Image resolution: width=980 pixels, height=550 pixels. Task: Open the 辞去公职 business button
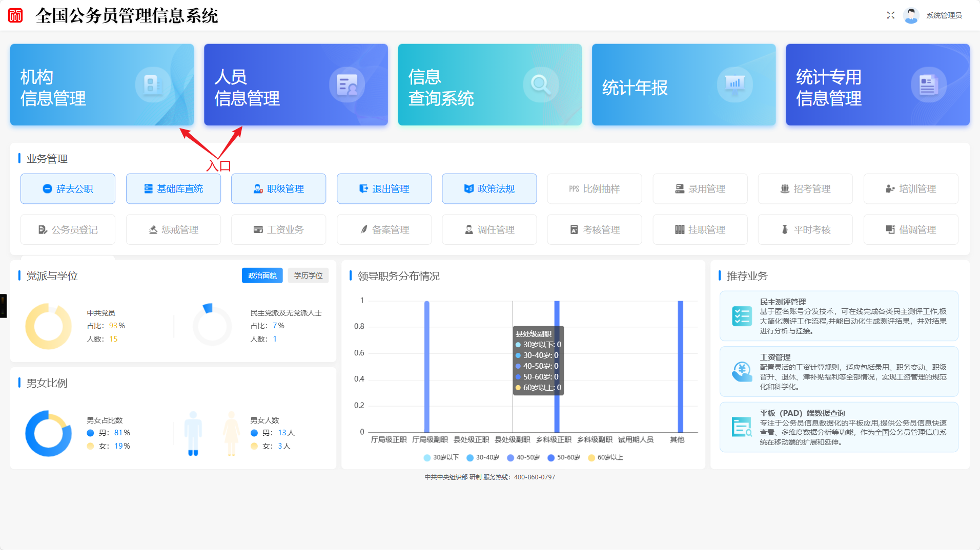68,189
